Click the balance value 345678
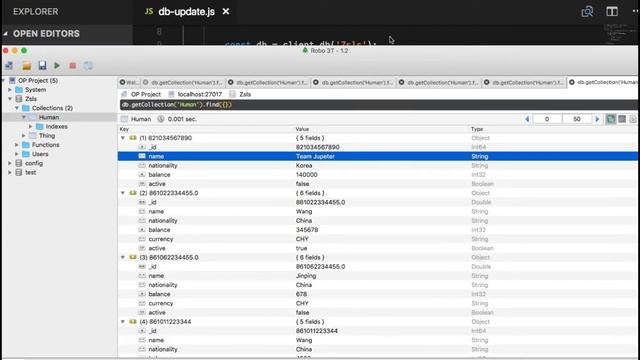640x360 pixels. [x=307, y=230]
